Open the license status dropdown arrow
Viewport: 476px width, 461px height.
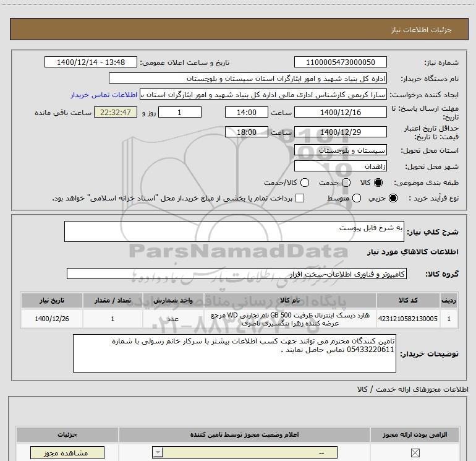coord(158,452)
